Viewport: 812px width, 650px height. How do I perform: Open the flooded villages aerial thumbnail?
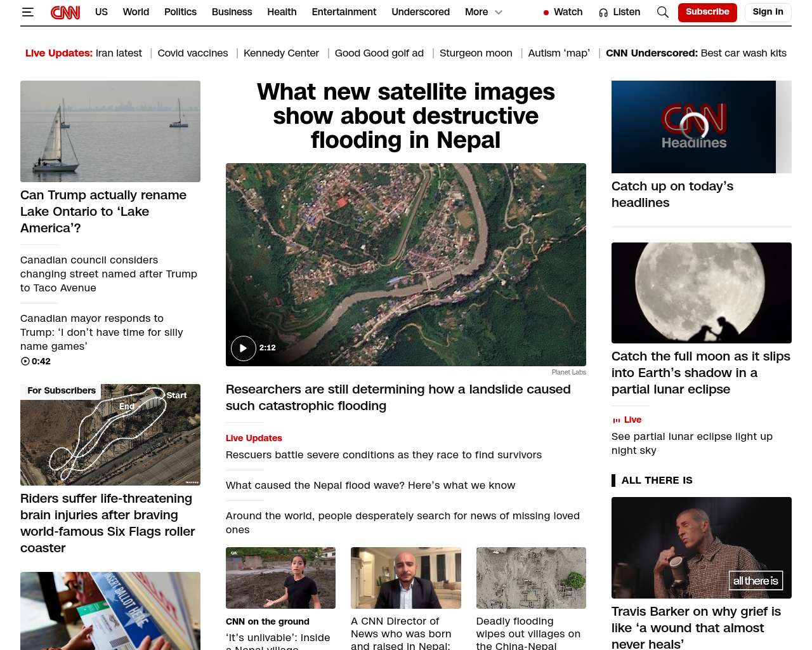531,578
